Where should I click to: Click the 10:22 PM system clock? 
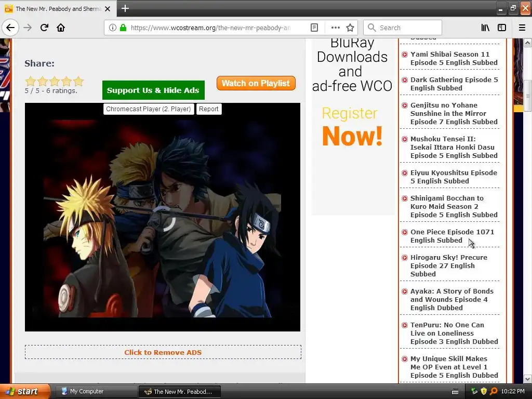(513, 391)
